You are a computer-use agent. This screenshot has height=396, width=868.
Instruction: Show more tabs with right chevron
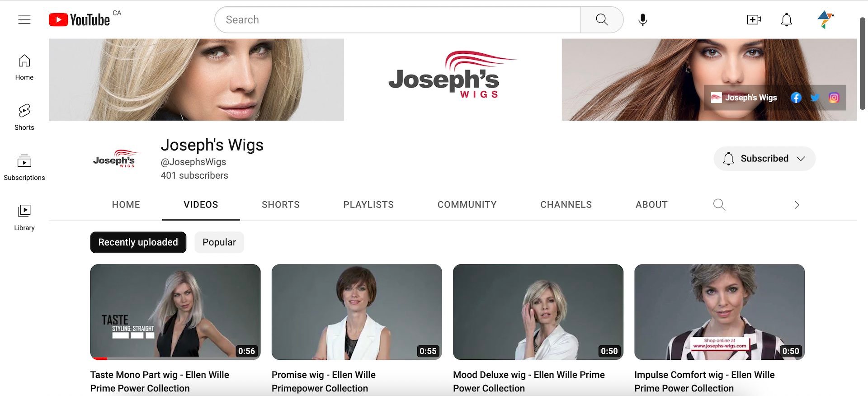click(x=797, y=205)
